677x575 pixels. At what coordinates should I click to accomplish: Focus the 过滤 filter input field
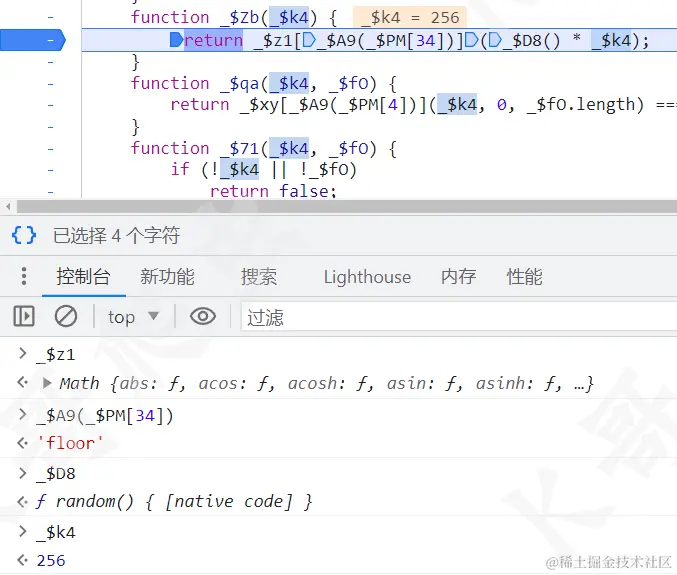tap(459, 317)
